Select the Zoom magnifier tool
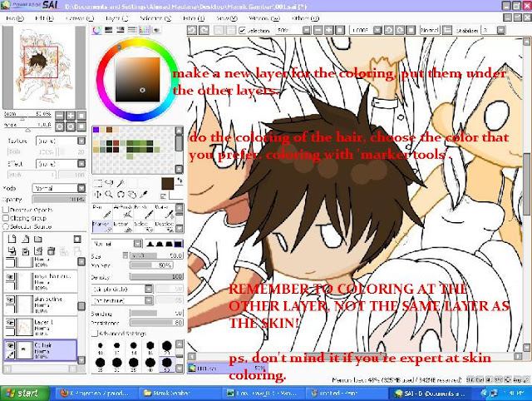 (x=109, y=195)
